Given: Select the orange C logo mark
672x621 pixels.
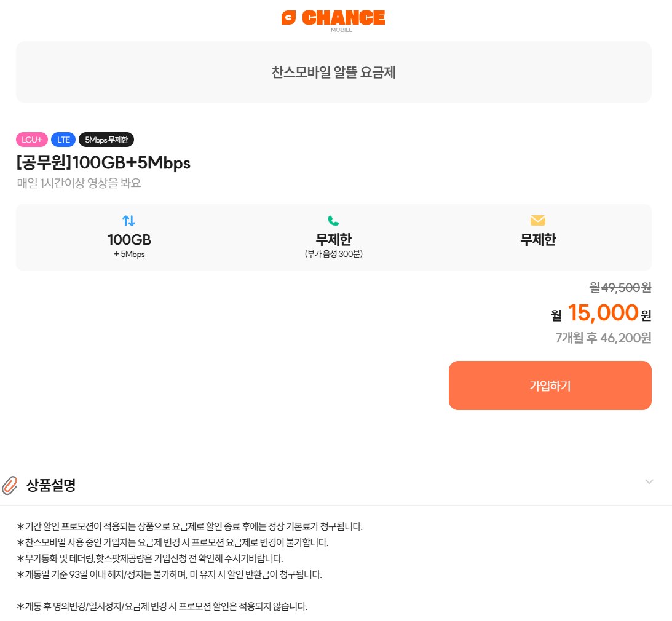Looking at the screenshot, I should click(288, 17).
